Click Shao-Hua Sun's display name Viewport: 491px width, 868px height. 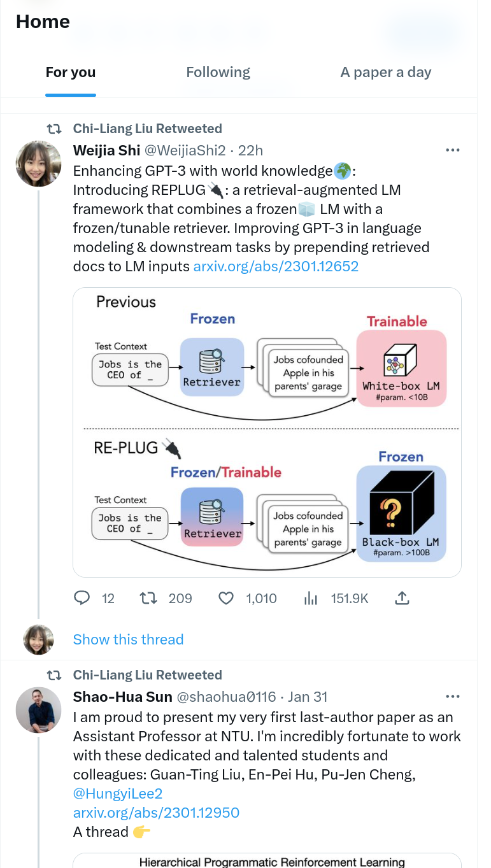click(123, 697)
